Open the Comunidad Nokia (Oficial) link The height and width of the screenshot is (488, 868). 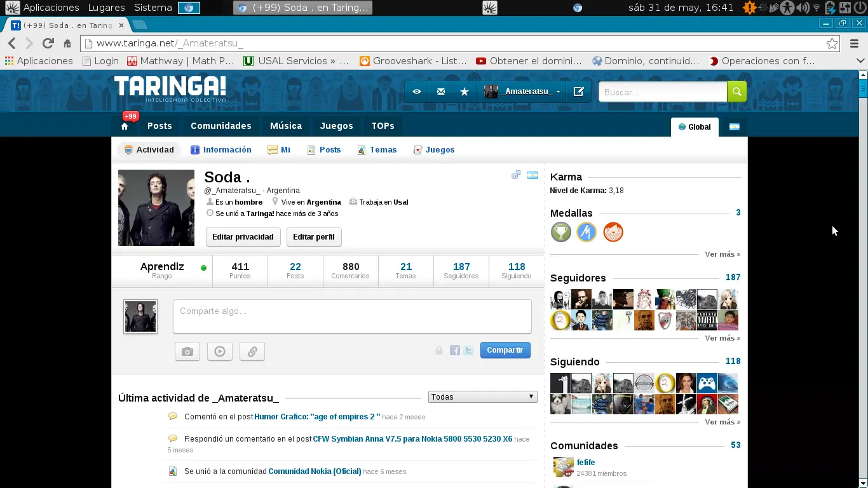[315, 471]
